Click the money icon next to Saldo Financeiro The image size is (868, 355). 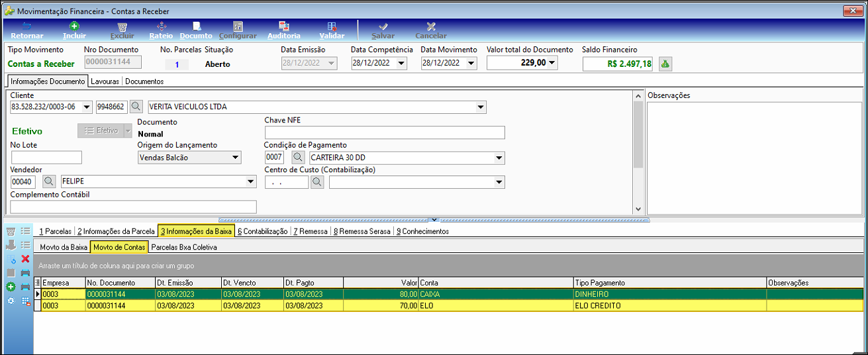665,64
